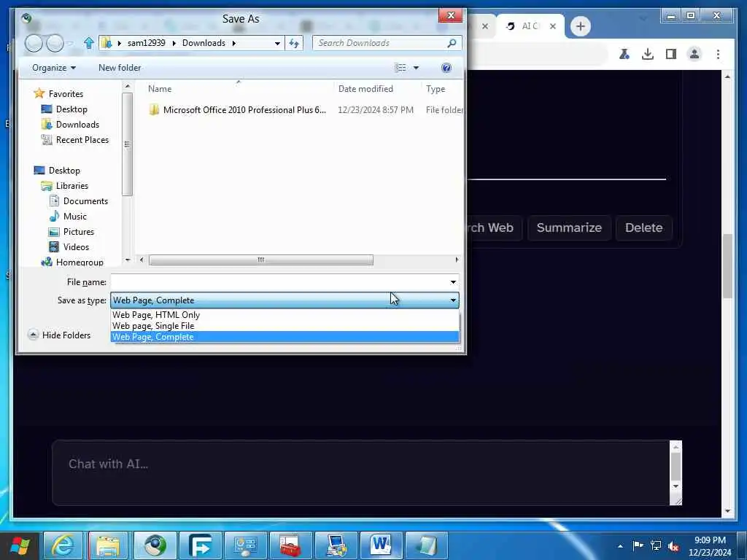This screenshot has height=560, width=747.
Task: Expand the address bar history dropdown
Action: pyautogui.click(x=277, y=43)
